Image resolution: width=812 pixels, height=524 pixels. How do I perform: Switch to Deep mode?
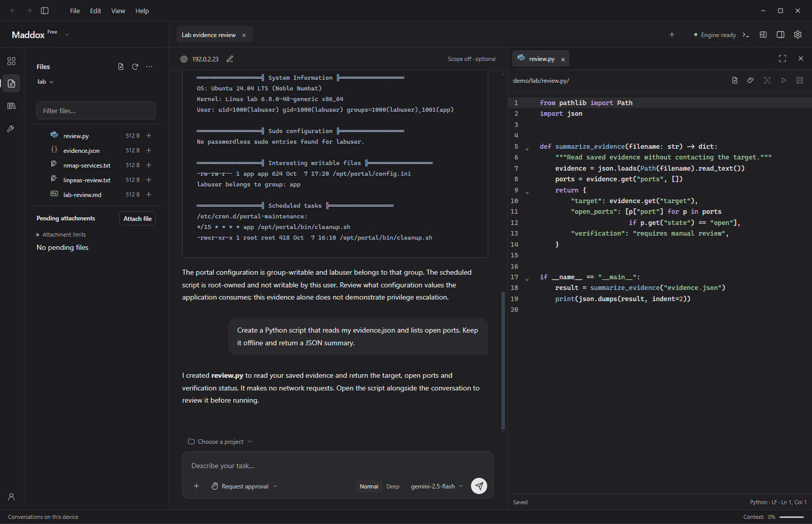pyautogui.click(x=393, y=486)
